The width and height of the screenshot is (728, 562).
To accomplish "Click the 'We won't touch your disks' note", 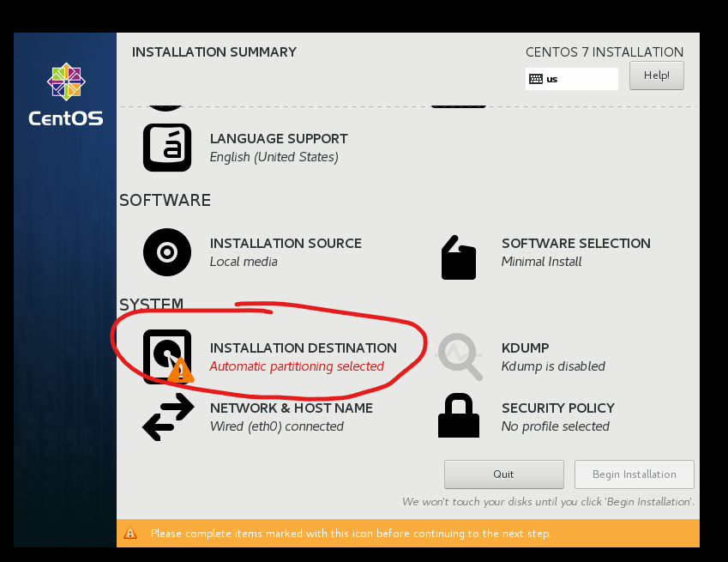I will point(548,502).
